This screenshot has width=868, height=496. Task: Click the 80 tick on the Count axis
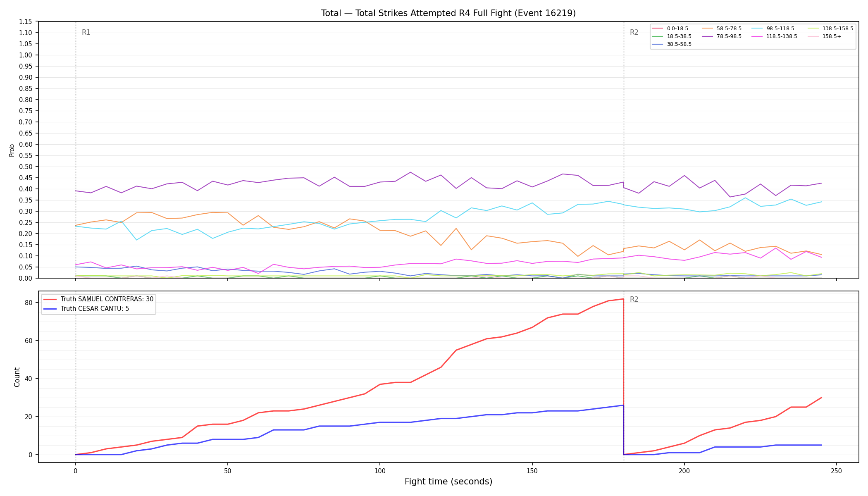coord(29,303)
